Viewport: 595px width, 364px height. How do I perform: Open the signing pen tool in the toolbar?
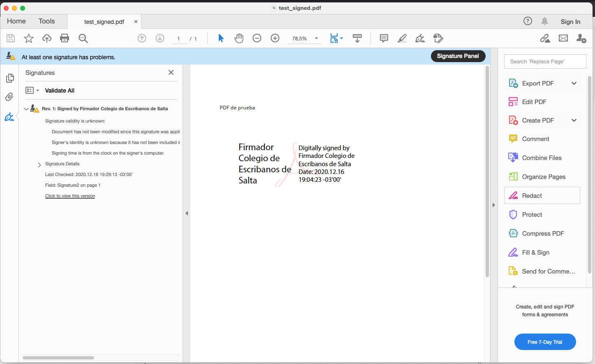pos(420,38)
